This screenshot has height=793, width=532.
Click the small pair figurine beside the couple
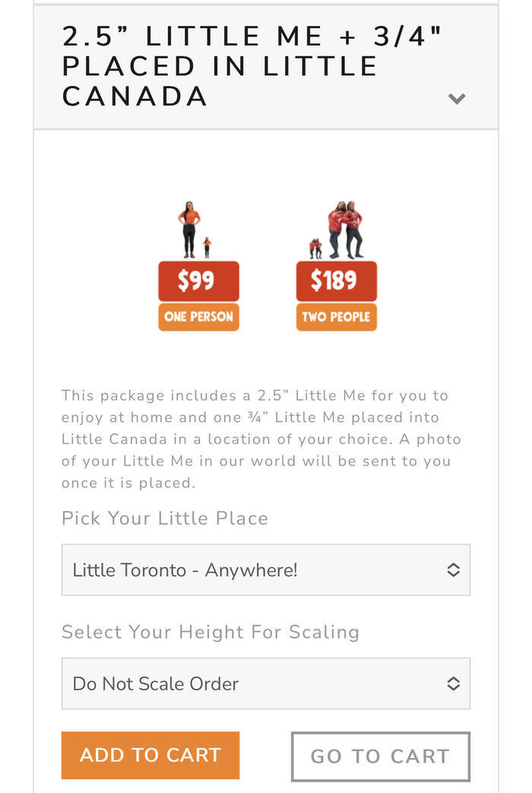[315, 249]
